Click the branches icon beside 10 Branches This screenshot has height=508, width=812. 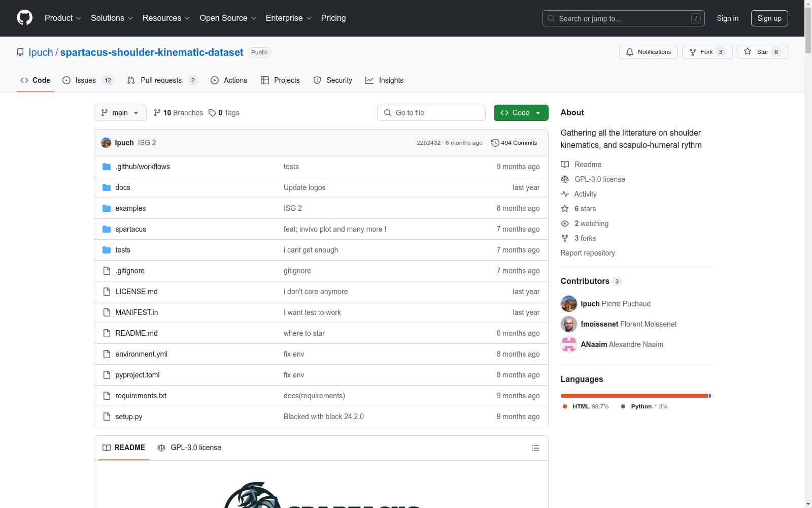click(157, 113)
